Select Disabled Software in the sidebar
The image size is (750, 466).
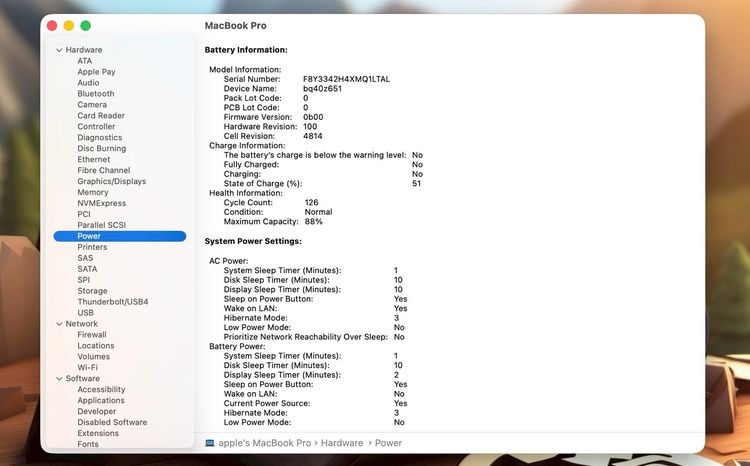[112, 422]
